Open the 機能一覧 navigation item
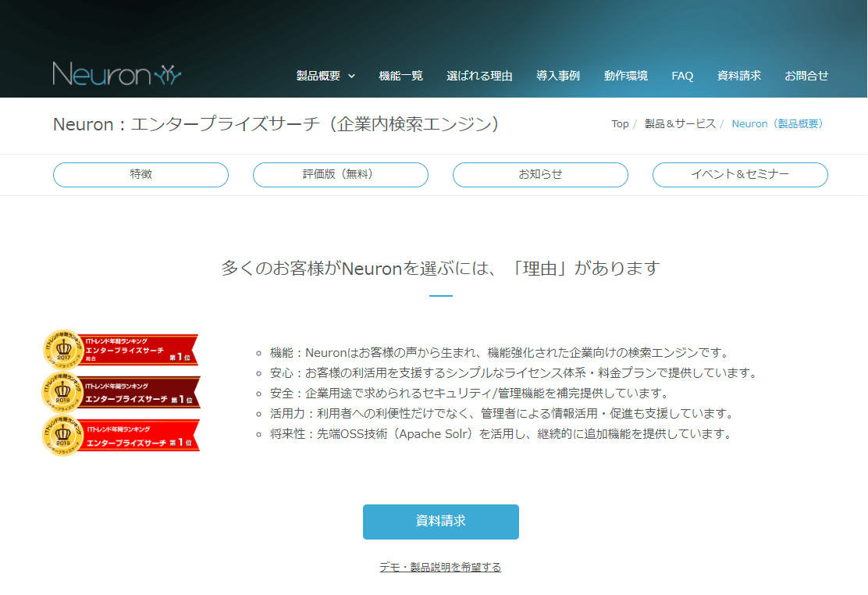The width and height of the screenshot is (868, 595). (400, 76)
